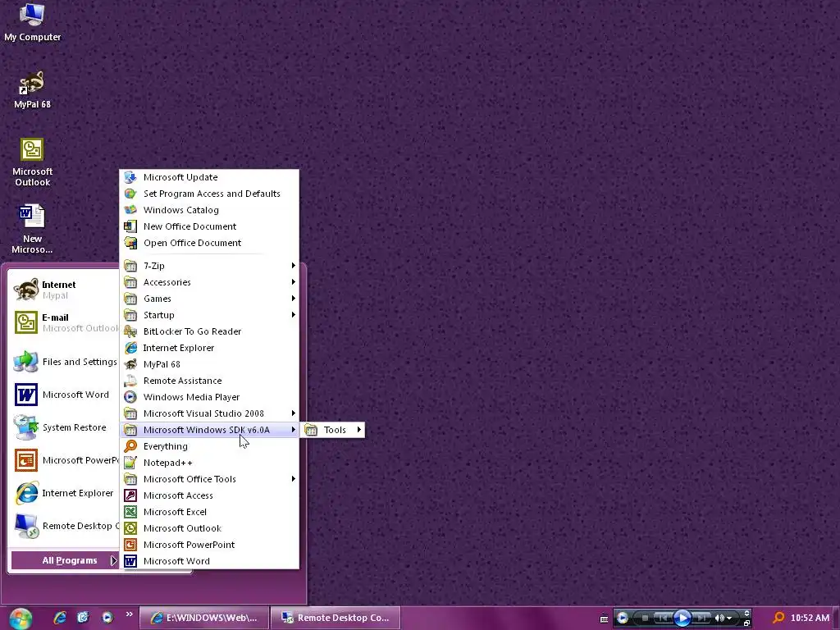
Task: Open Windows Catalog entry
Action: click(x=209, y=210)
